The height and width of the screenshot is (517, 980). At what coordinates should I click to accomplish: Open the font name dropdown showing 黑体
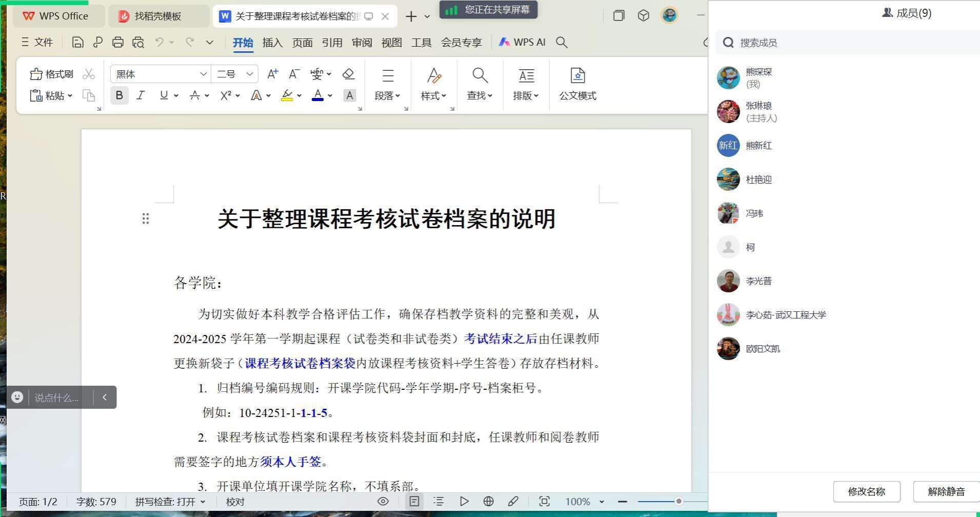(203, 74)
